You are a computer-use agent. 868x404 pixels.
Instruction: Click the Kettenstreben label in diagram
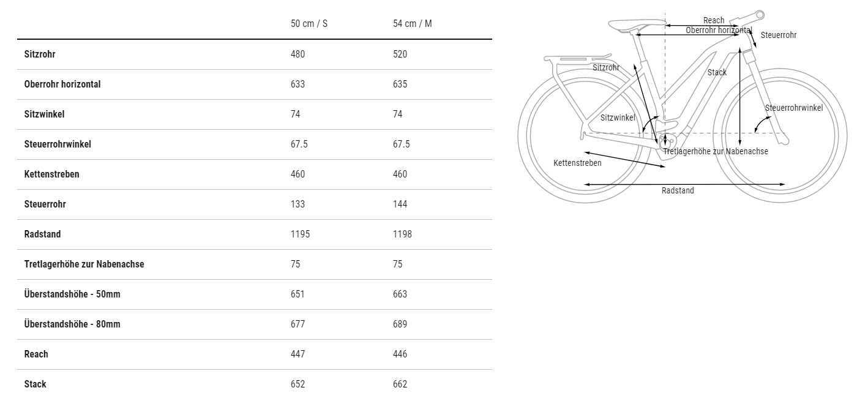(x=577, y=163)
